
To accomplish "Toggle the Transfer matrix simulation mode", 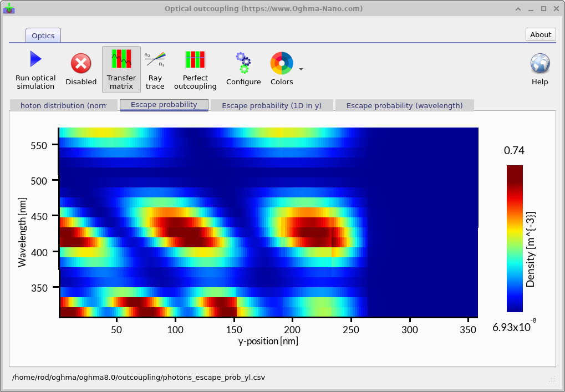I will (x=121, y=65).
